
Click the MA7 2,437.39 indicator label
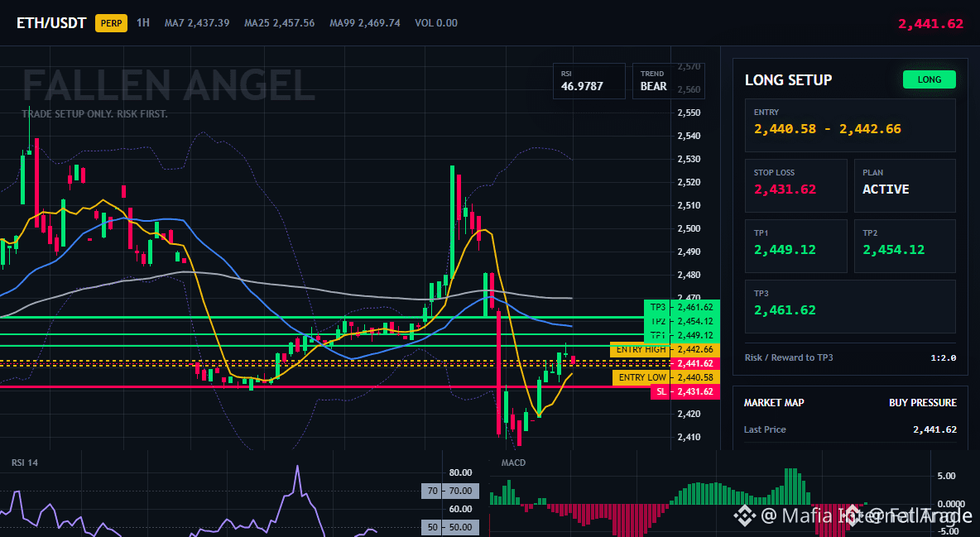pos(197,23)
